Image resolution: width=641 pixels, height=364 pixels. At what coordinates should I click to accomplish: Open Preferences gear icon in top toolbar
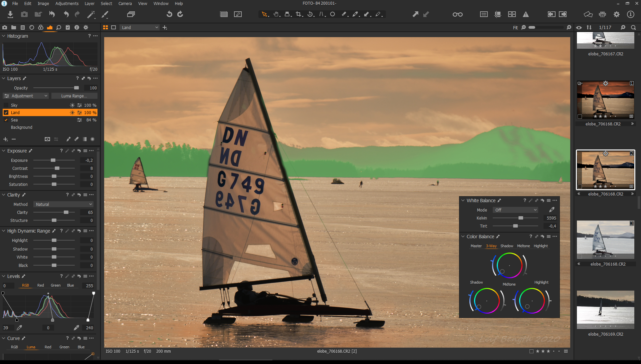coord(617,14)
